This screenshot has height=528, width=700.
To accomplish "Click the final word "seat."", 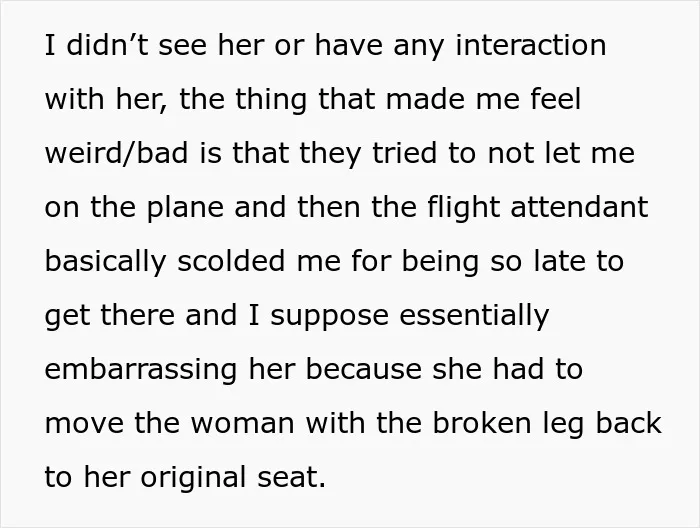I will pyautogui.click(x=292, y=478).
